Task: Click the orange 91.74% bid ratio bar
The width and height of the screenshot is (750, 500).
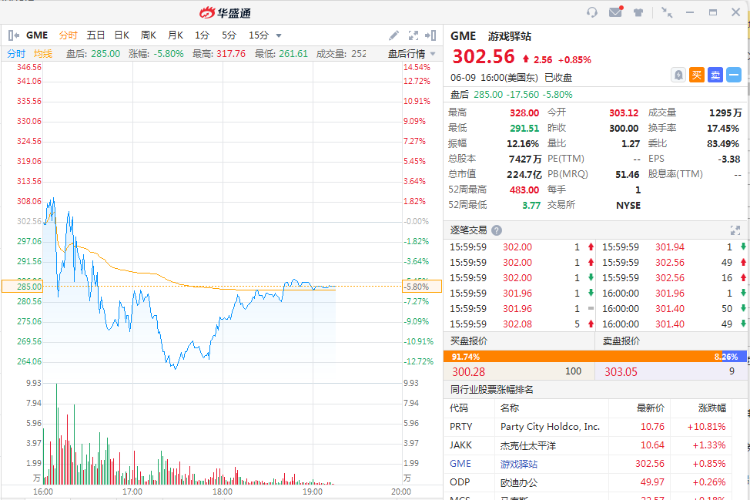Action: (x=582, y=356)
